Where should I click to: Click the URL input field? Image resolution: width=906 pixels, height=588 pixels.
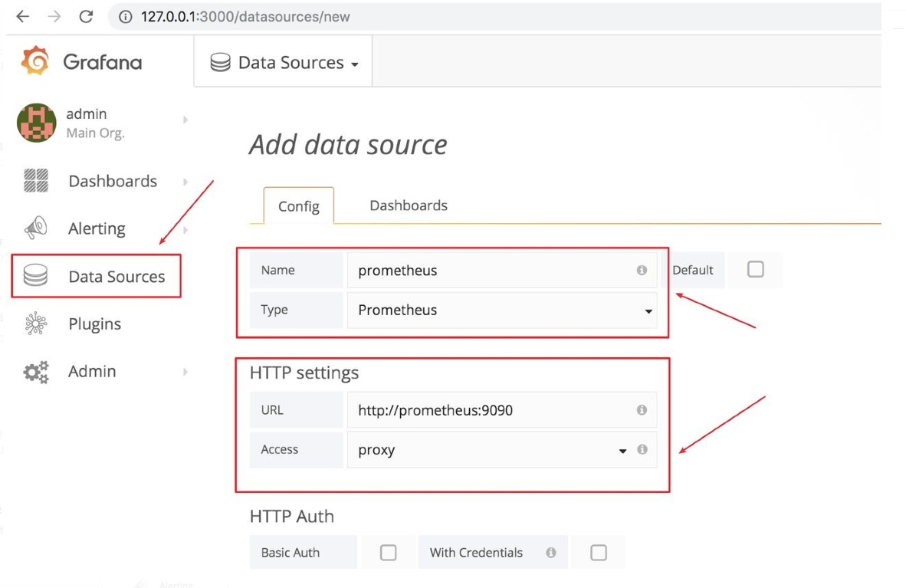tap(501, 410)
